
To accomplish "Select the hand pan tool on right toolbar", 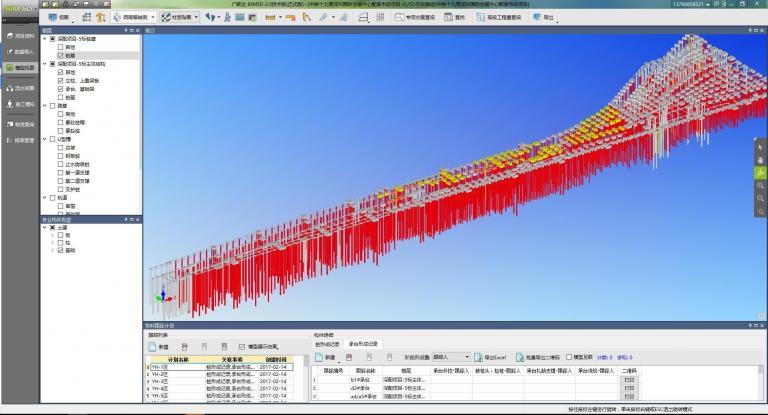I will pos(760,159).
